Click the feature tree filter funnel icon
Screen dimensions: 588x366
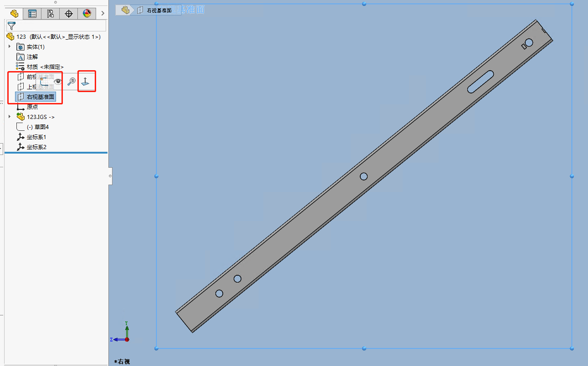pos(11,26)
